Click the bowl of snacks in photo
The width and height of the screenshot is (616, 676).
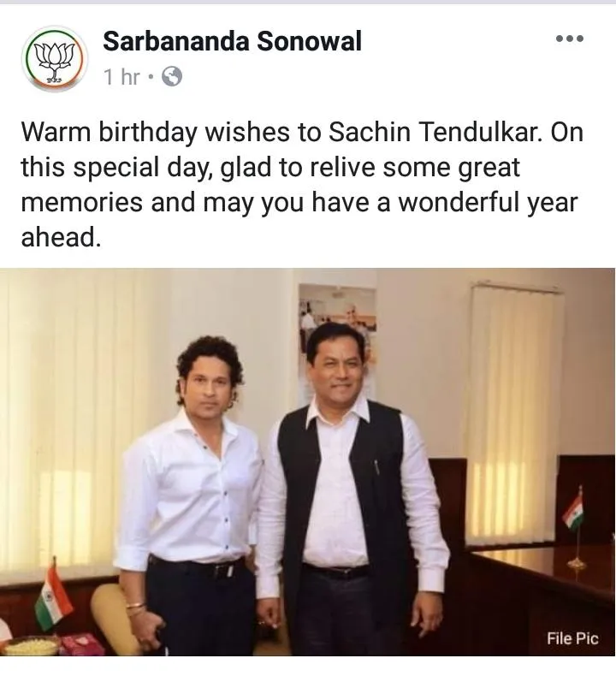(x=29, y=645)
